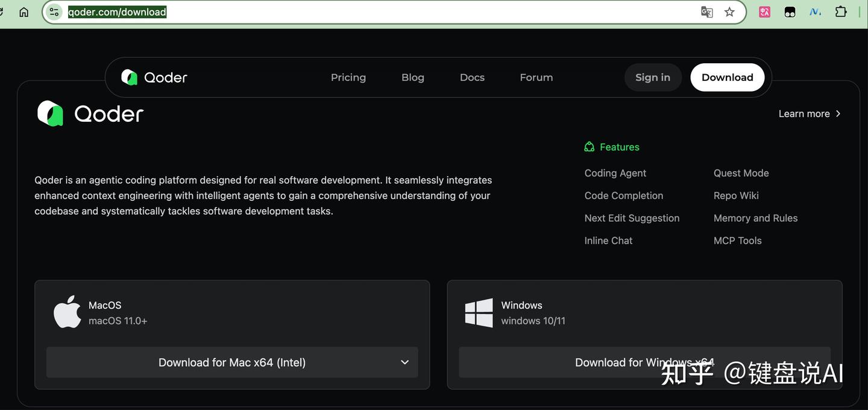Visit the Forum page

pyautogui.click(x=536, y=77)
